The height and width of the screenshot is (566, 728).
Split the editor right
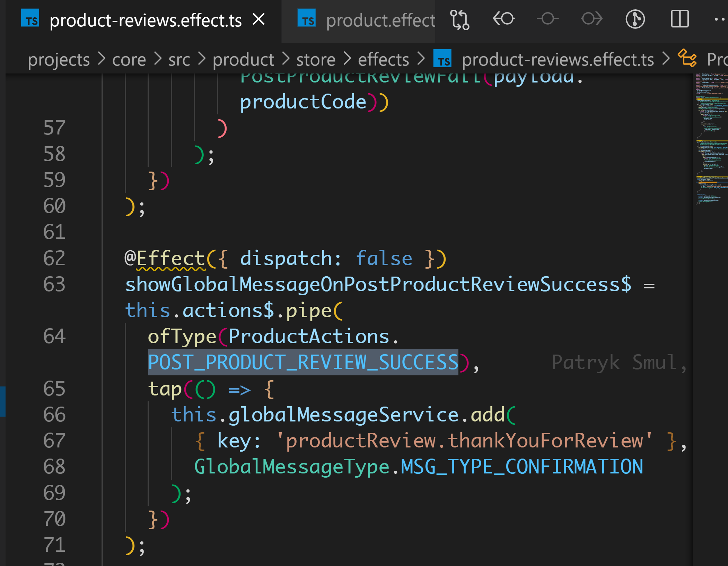click(x=679, y=19)
